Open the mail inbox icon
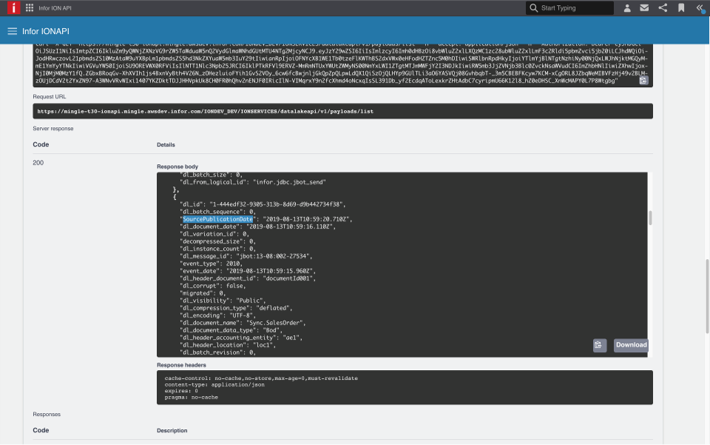Screen dimensions: 710x445 click(x=645, y=8)
